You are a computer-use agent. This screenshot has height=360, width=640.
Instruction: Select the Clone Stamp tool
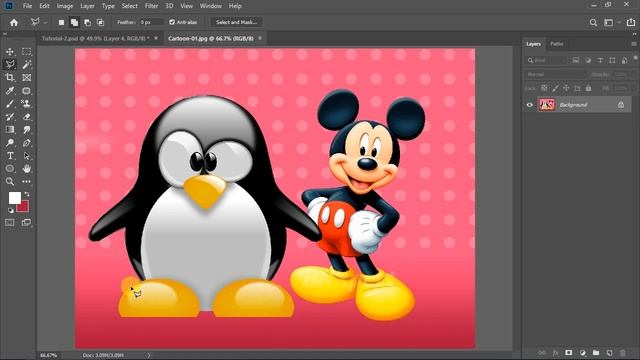pos(27,104)
